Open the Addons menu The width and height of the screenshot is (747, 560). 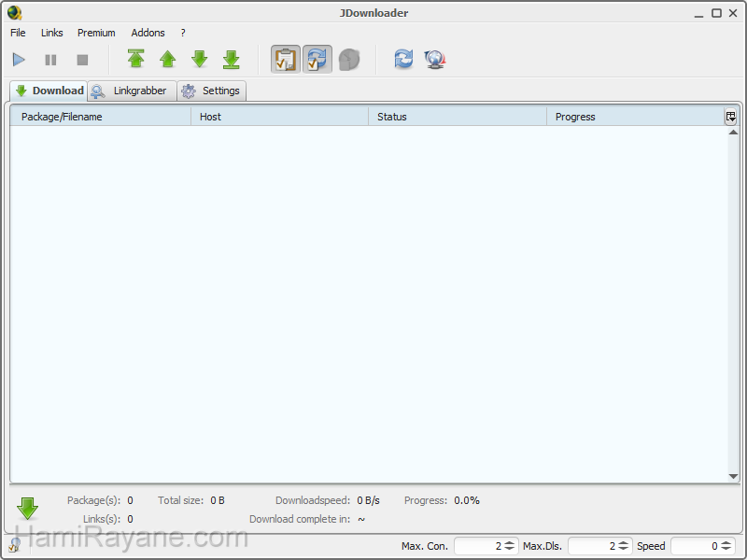148,33
